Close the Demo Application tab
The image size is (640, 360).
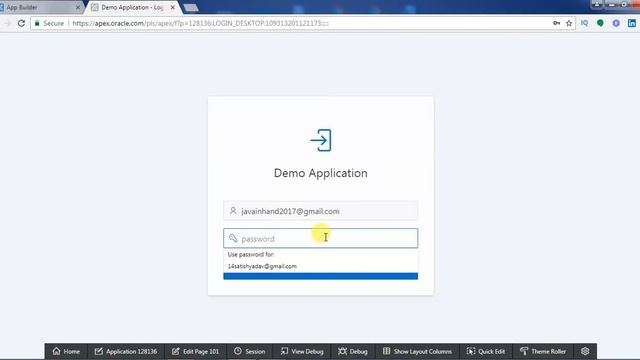tap(173, 7)
